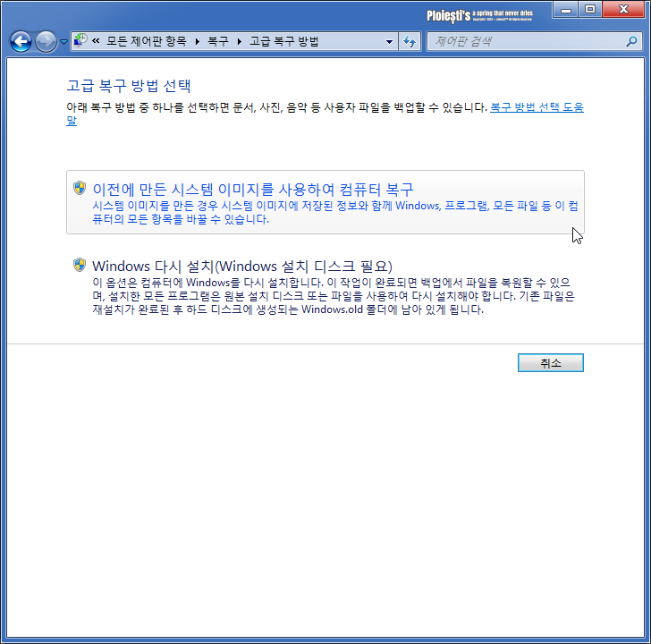Refresh the page with refresh icon
Screen dimensions: 651x644
click(x=410, y=41)
